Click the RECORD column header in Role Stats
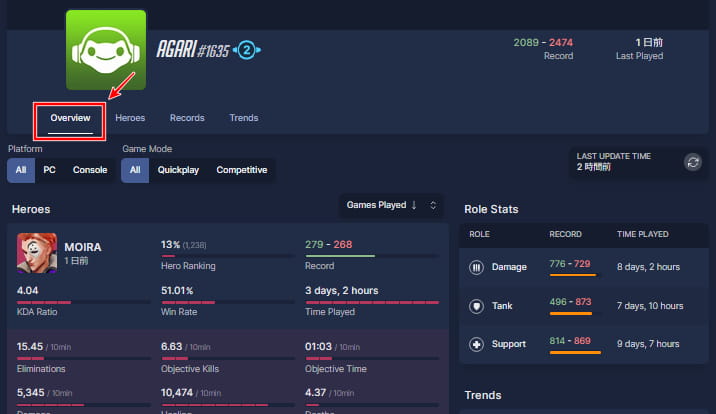Screen dimensions: 716x414 point(565,234)
